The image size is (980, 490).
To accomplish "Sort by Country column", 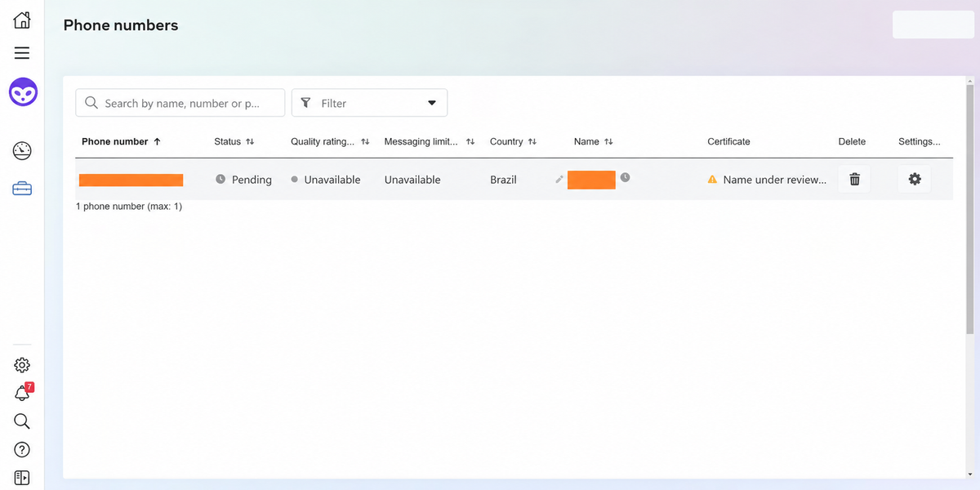I will pyautogui.click(x=513, y=141).
